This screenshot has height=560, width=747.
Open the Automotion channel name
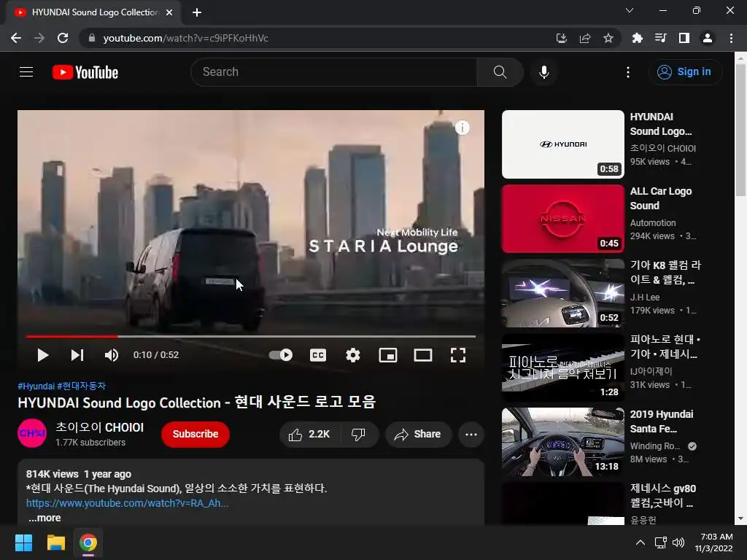653,223
